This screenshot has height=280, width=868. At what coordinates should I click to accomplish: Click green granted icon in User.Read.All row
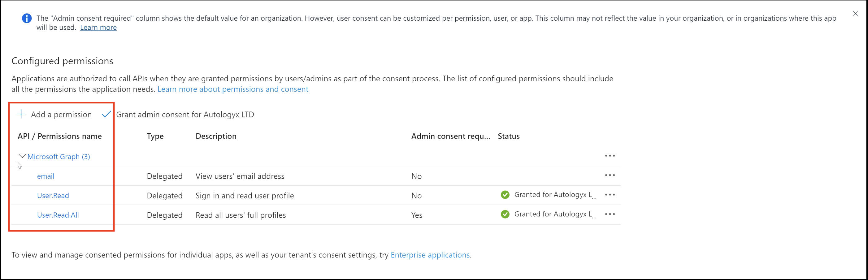(x=505, y=214)
